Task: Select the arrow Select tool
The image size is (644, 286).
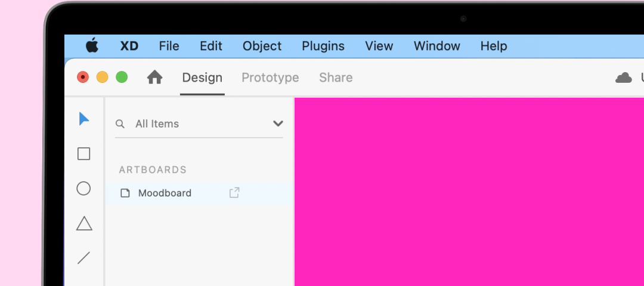Action: pos(84,119)
